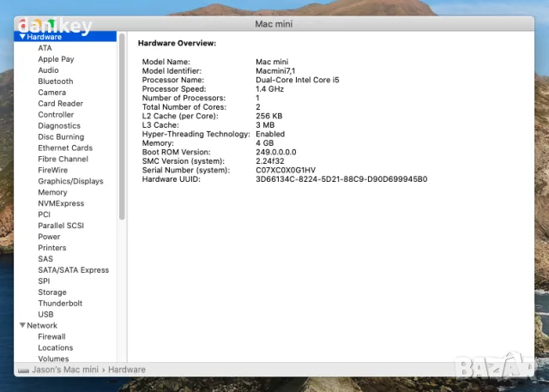549x392 pixels.
Task: Select SPI in the sidebar
Action: coord(44,281)
